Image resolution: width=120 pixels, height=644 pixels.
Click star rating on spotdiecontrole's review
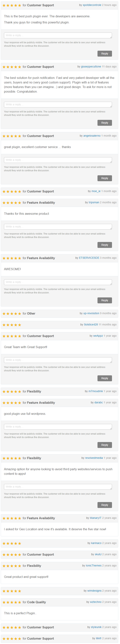[x=12, y=5]
